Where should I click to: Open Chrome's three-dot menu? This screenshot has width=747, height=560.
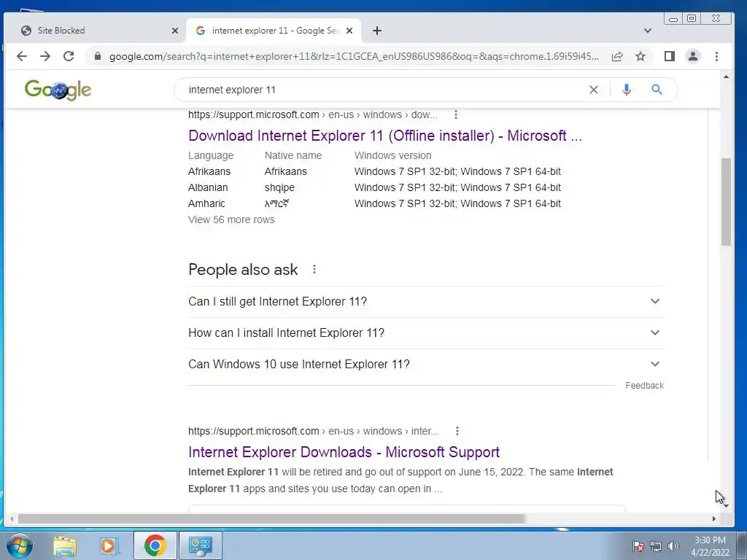(716, 56)
